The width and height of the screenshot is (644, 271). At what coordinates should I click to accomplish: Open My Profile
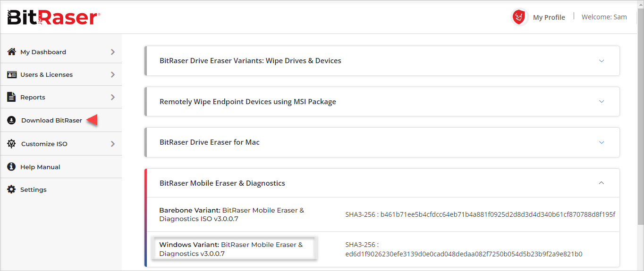point(549,17)
